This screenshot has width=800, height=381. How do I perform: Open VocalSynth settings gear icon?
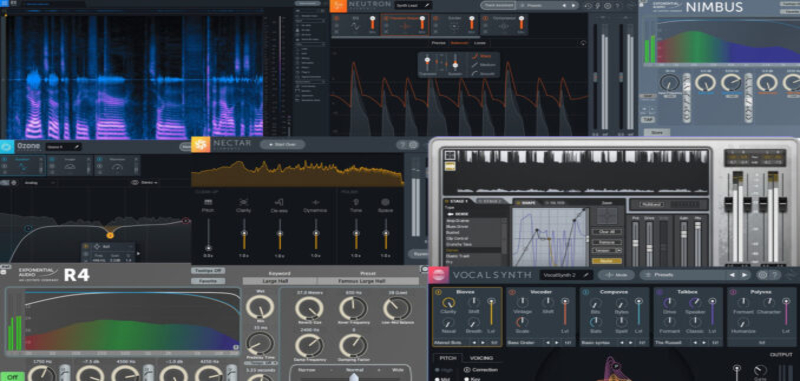point(762,274)
